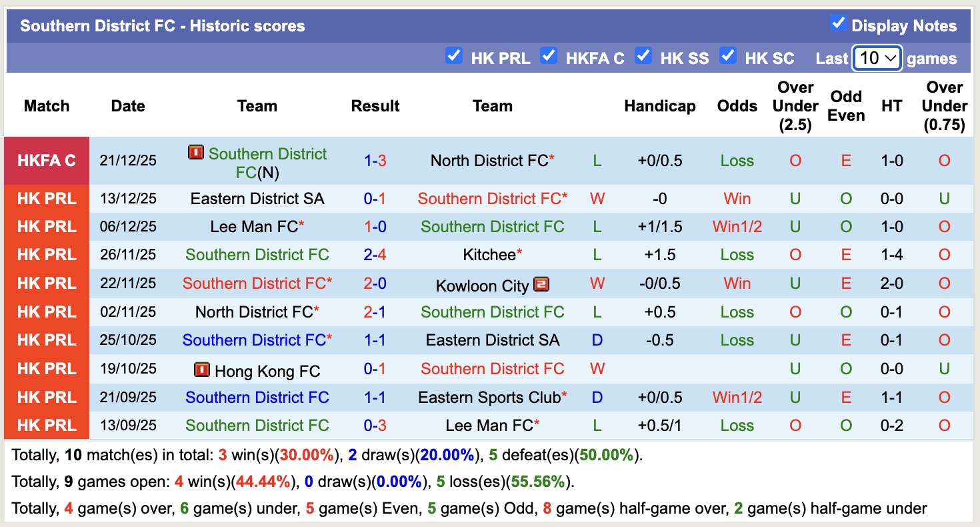Open Eastern Sports Club team page
The image size is (980, 527).
tap(489, 398)
